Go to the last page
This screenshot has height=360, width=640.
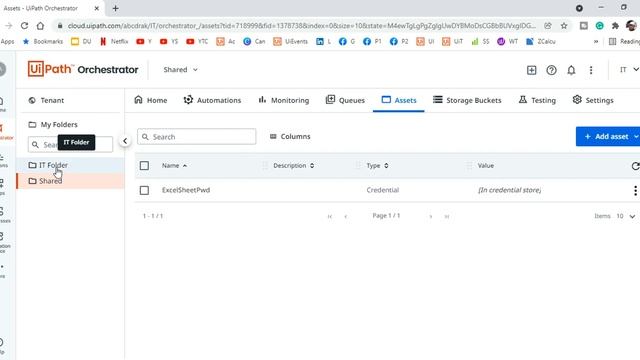pyautogui.click(x=447, y=216)
